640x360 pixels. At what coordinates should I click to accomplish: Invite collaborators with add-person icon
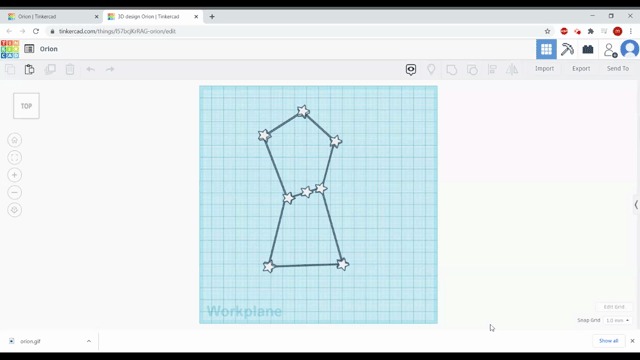point(610,50)
